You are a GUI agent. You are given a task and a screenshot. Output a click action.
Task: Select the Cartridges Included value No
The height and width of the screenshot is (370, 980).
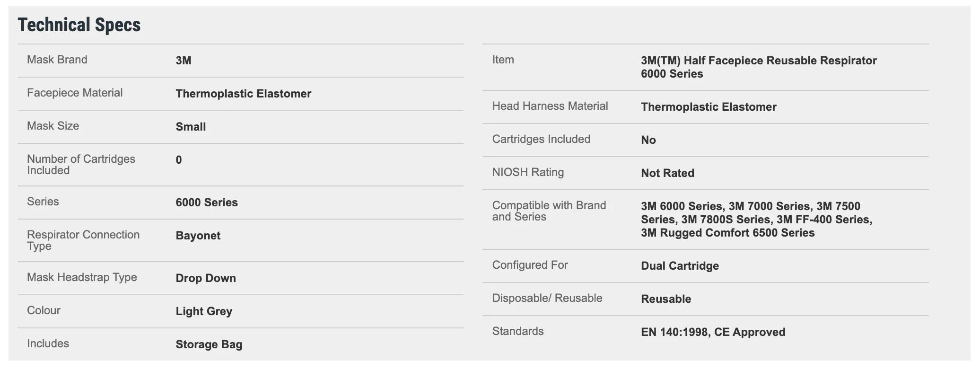648,140
